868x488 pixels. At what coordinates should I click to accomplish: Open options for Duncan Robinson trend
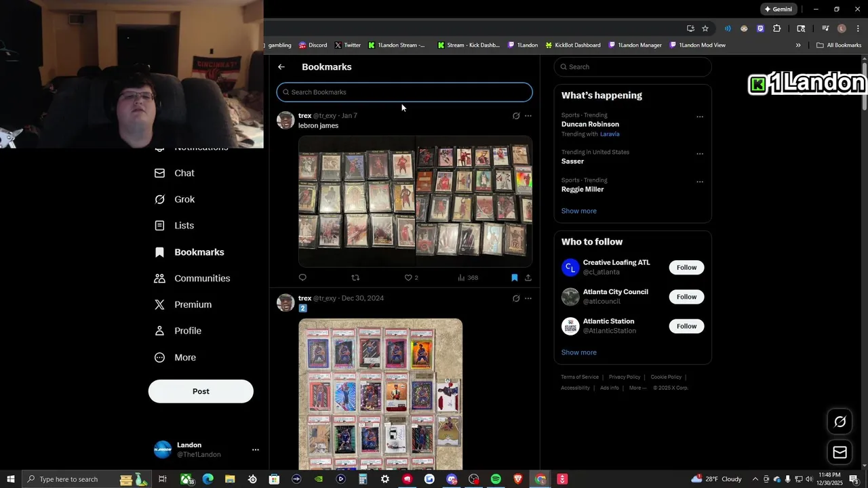tap(700, 117)
